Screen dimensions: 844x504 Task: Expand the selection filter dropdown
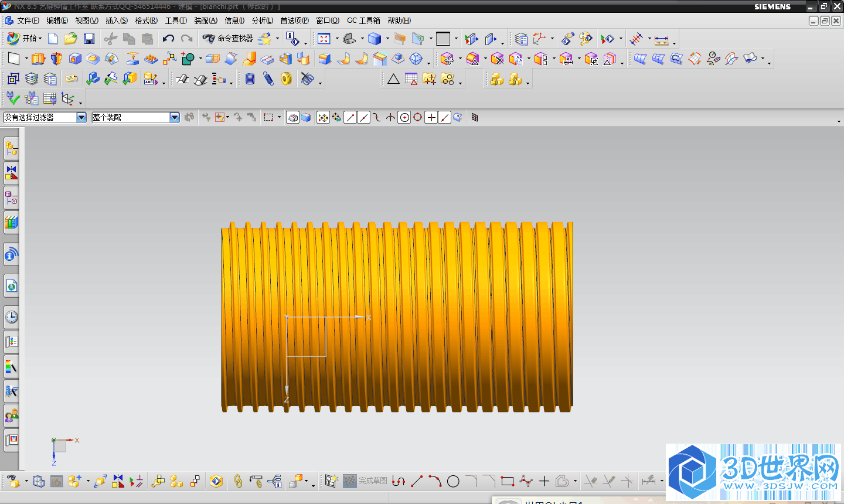click(81, 117)
